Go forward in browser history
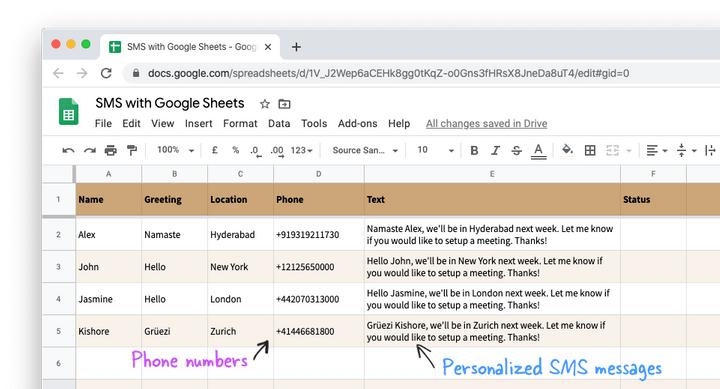This screenshot has height=389, width=720. tap(82, 73)
